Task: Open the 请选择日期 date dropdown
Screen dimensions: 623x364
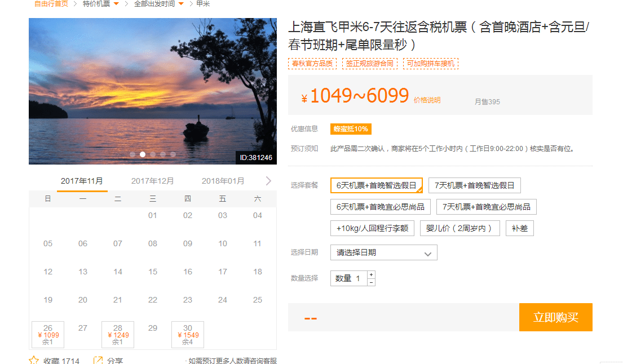Action: [x=384, y=252]
